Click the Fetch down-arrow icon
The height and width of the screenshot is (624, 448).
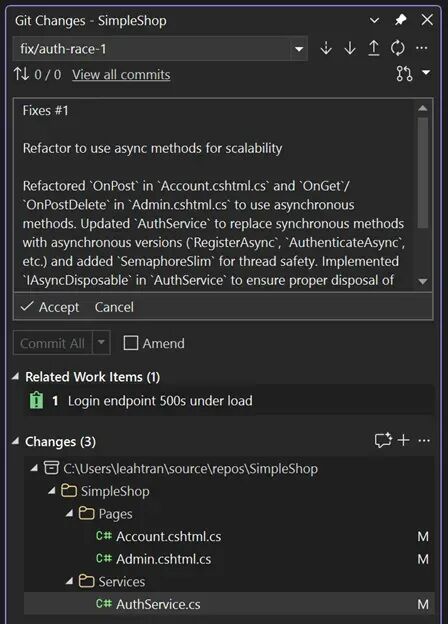tap(326, 49)
